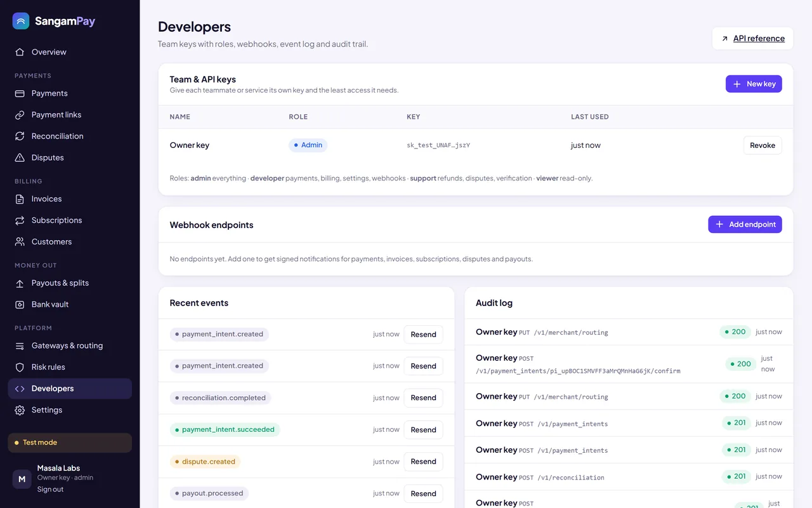Resend the payment_intent.succeeded event

[423, 430]
